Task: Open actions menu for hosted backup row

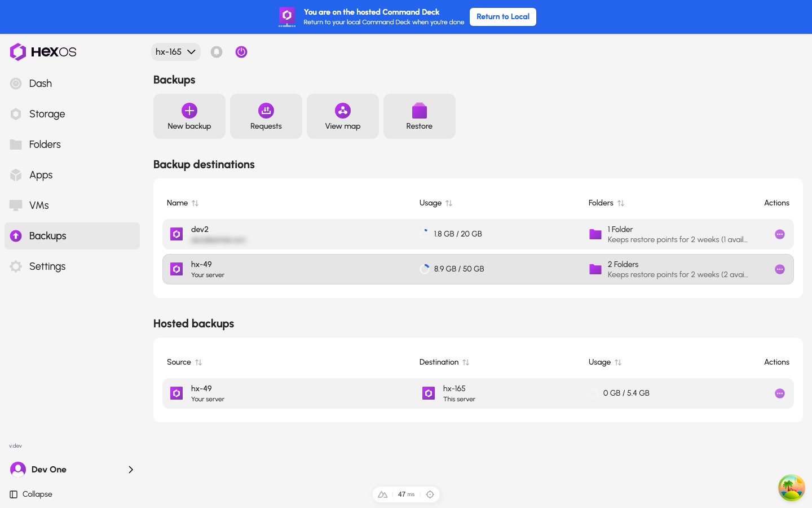Action: 780,393
